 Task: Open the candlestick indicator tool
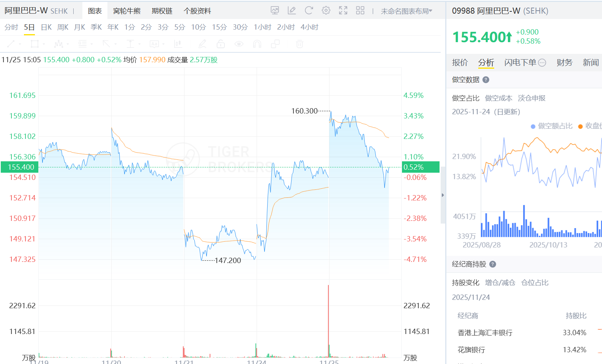178,44
